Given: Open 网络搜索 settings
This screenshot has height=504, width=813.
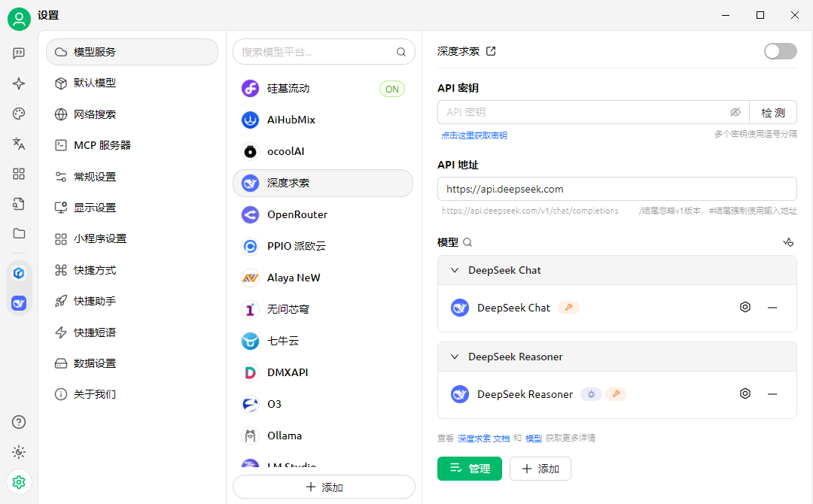Looking at the screenshot, I should pos(132,114).
